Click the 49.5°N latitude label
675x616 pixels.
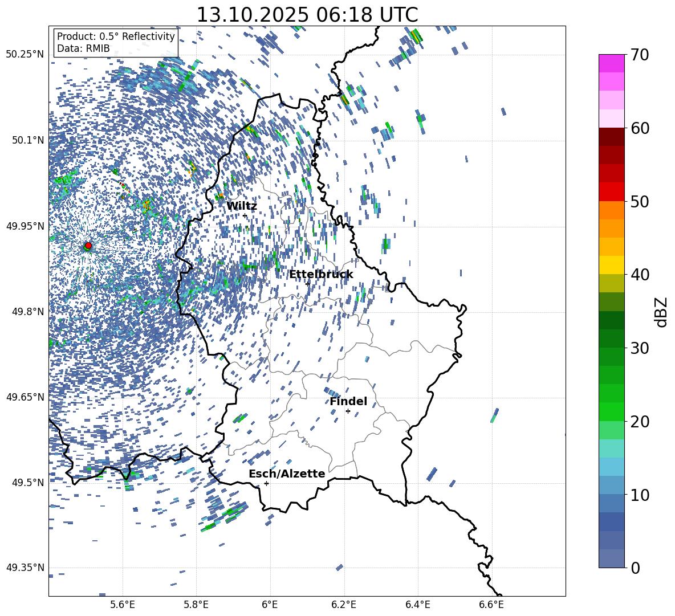click(27, 482)
